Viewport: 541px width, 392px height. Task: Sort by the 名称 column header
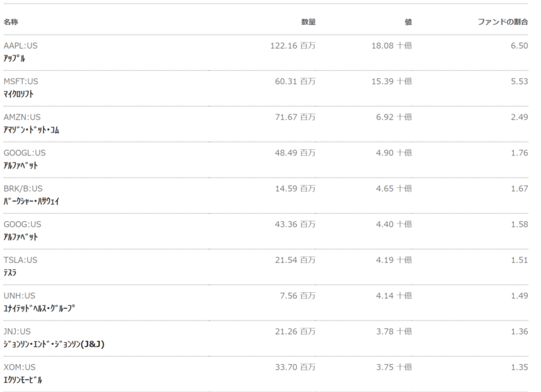pos(10,22)
